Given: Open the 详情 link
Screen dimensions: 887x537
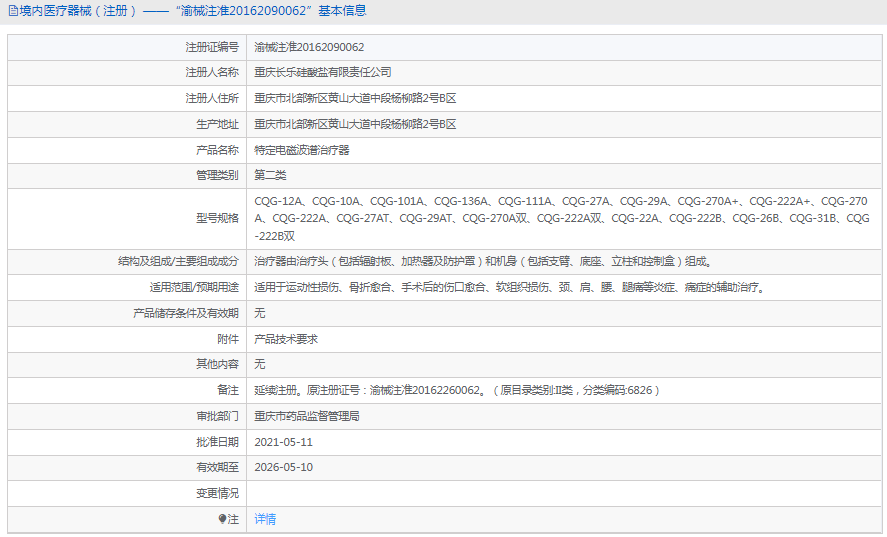Looking at the screenshot, I should pos(265,519).
